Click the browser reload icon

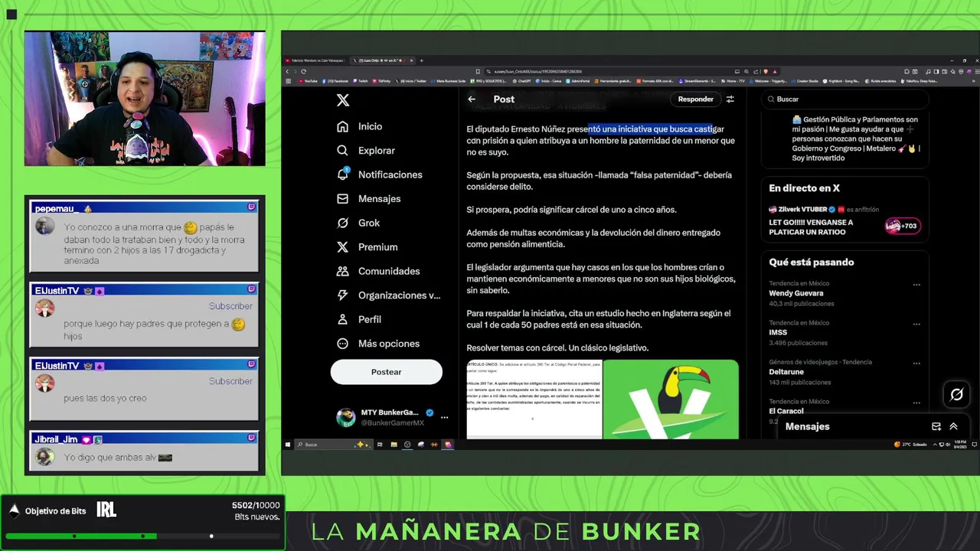pos(304,71)
